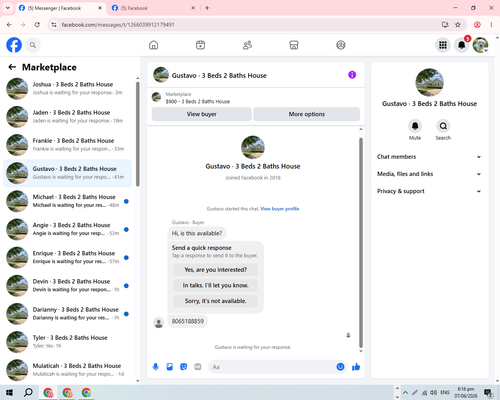Open the Reels video icon

(x=200, y=45)
